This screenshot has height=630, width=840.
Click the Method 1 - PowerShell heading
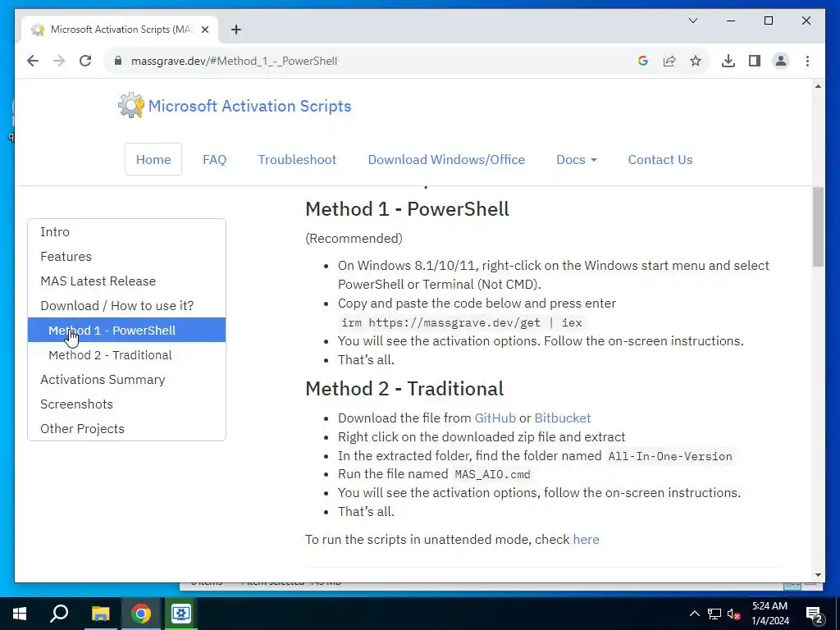point(407,208)
